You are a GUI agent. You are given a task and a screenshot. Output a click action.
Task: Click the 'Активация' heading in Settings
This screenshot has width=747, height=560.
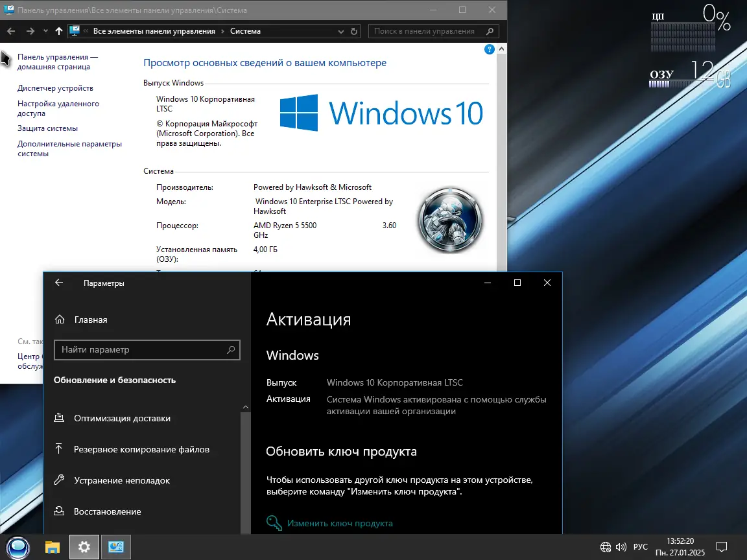pyautogui.click(x=309, y=319)
